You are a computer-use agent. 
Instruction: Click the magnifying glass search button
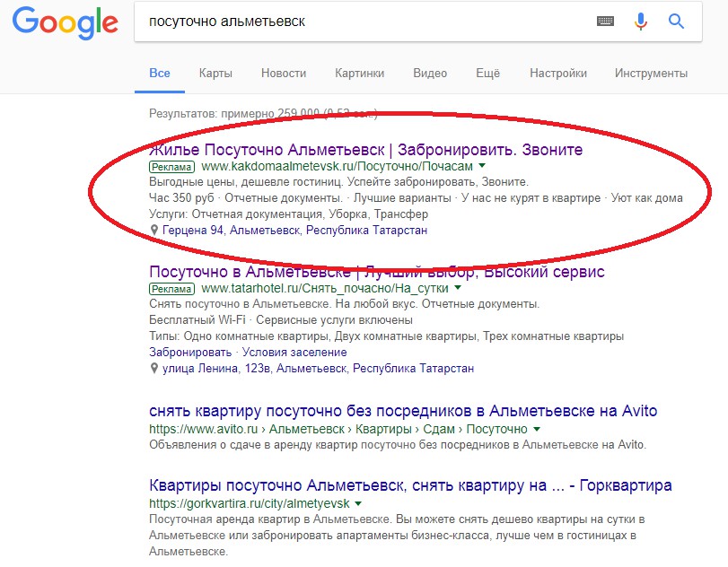(x=676, y=22)
